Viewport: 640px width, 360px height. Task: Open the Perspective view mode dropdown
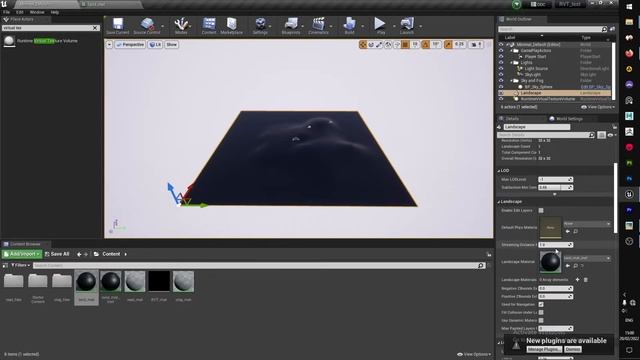(x=130, y=44)
